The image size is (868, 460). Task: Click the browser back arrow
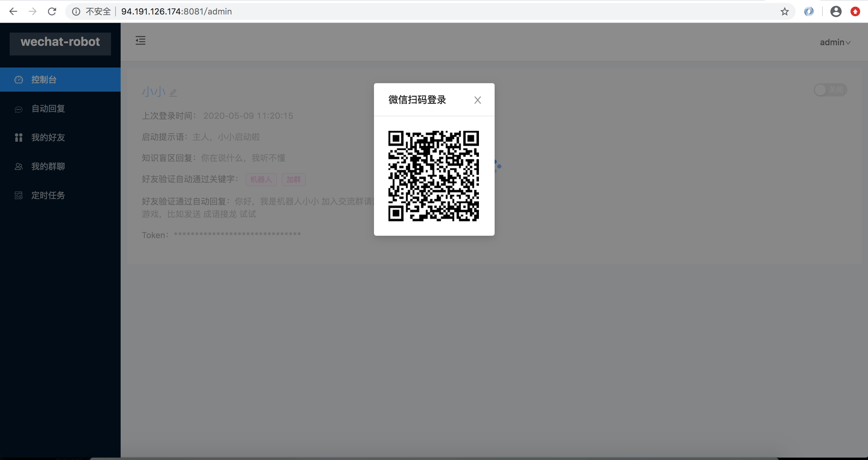click(13, 11)
